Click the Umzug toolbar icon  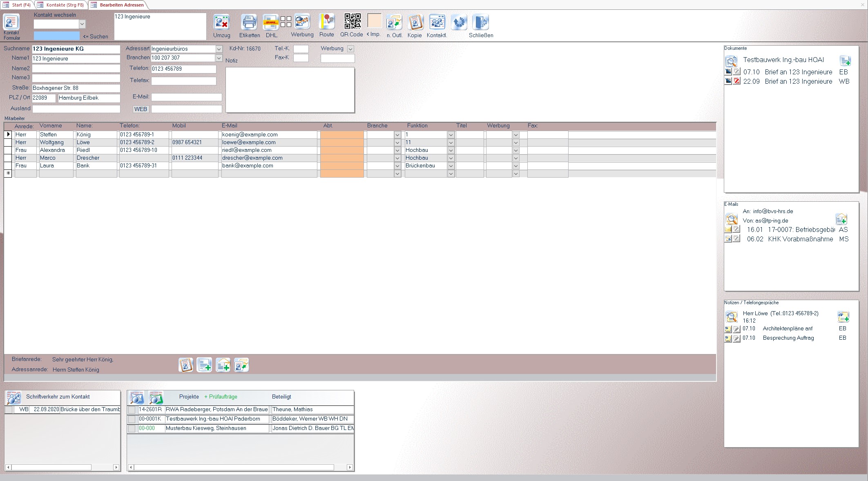(x=221, y=22)
